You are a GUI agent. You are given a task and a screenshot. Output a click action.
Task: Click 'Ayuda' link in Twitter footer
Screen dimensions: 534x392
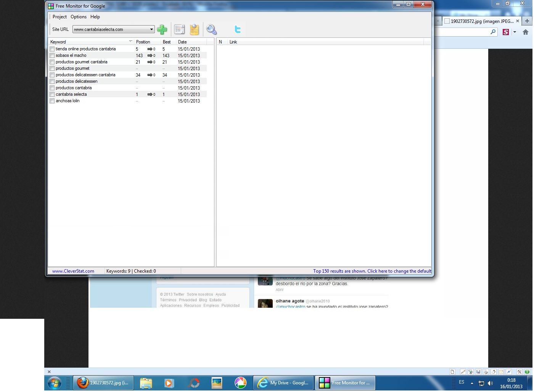220,294
